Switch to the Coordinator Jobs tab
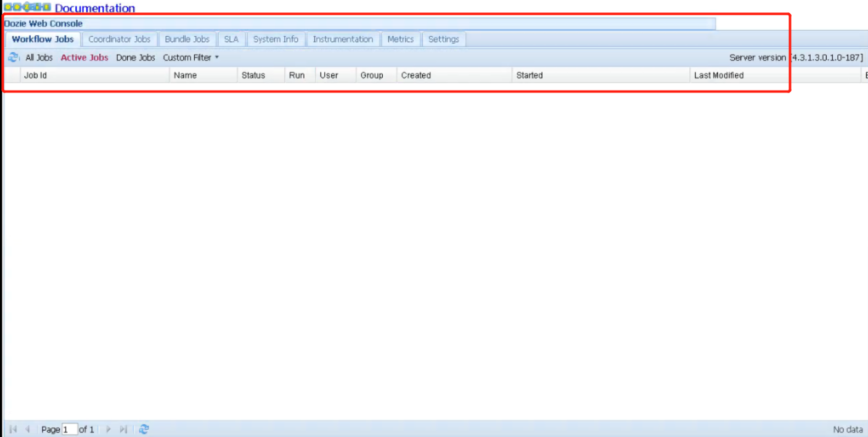Screen dimensions: 868x437 click(x=120, y=39)
